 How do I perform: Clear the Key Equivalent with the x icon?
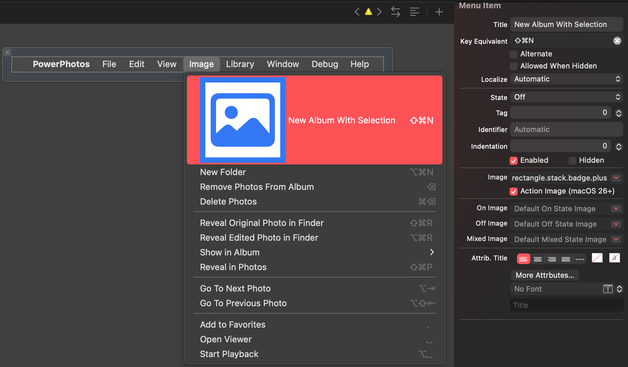pyautogui.click(x=617, y=40)
